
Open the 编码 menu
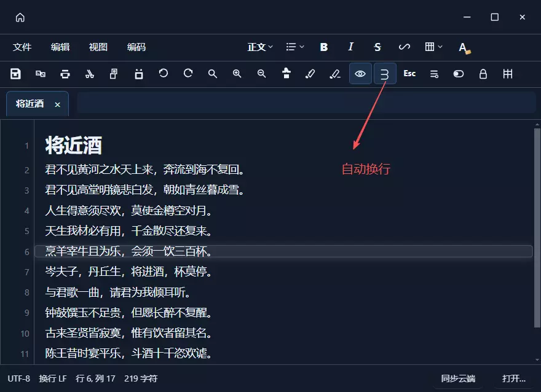[136, 47]
